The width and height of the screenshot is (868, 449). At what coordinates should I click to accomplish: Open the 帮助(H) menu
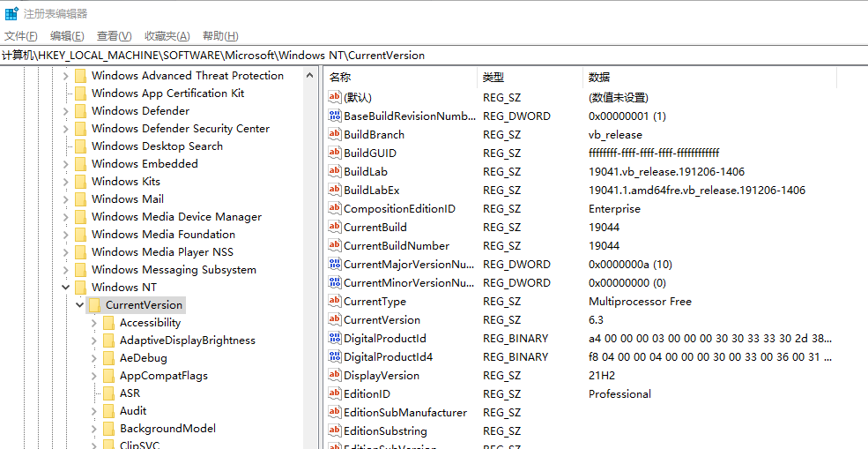tap(220, 36)
